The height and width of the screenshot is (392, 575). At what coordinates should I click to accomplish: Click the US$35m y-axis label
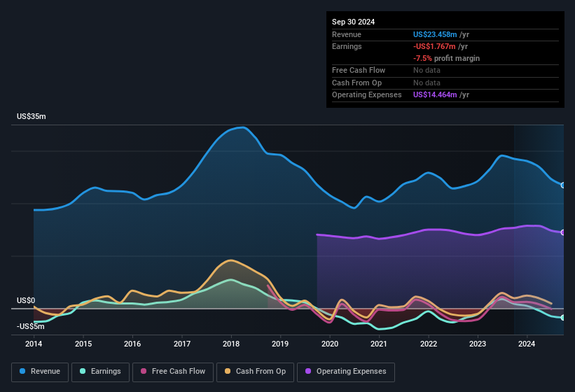tap(32, 116)
